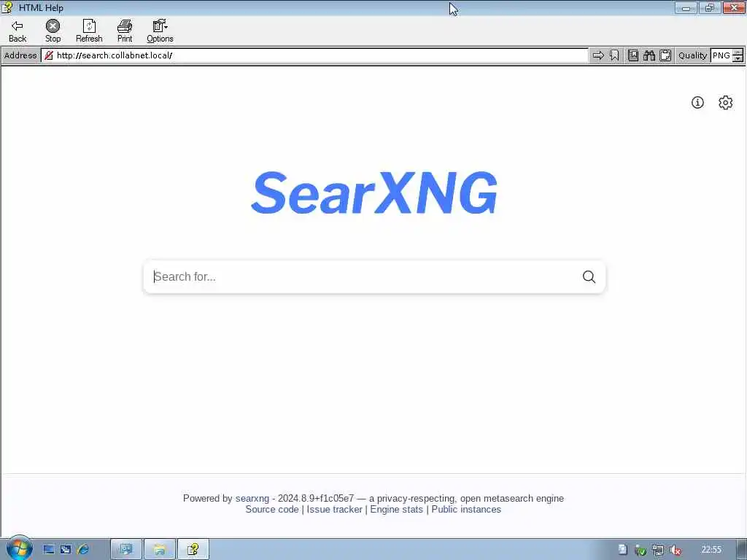747x560 pixels.
Task: Click the taskbar clock 22:55
Action: point(711,550)
